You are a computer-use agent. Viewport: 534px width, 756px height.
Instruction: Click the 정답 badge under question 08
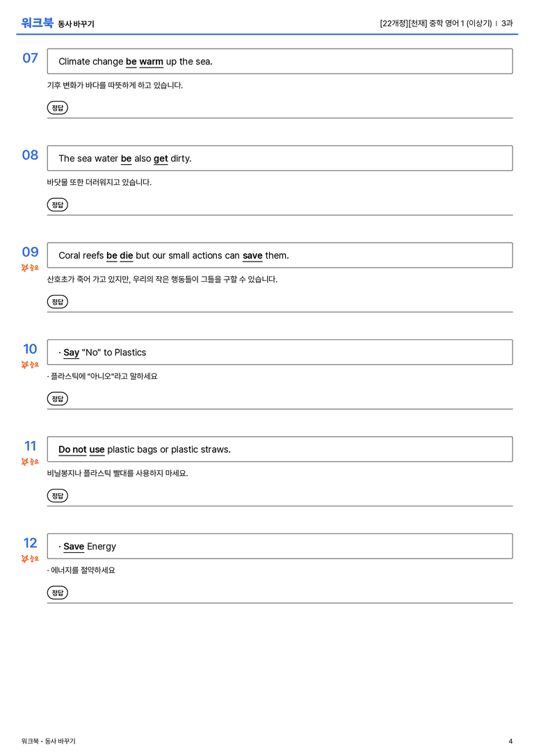tap(57, 205)
